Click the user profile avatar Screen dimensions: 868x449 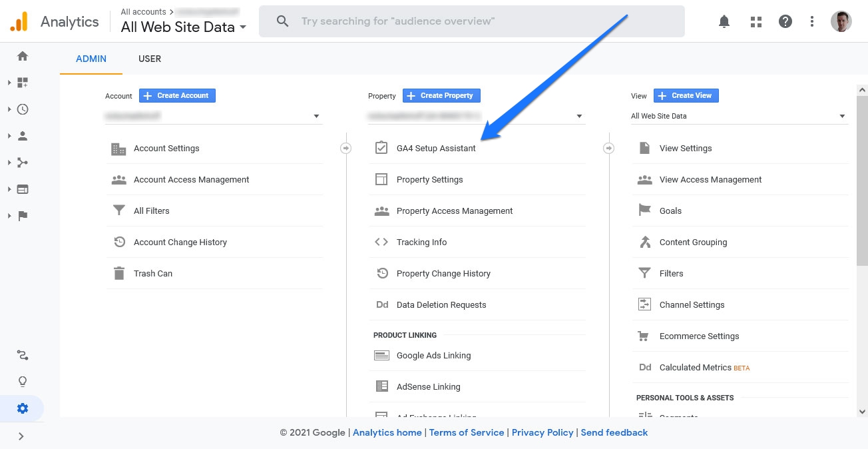[841, 21]
